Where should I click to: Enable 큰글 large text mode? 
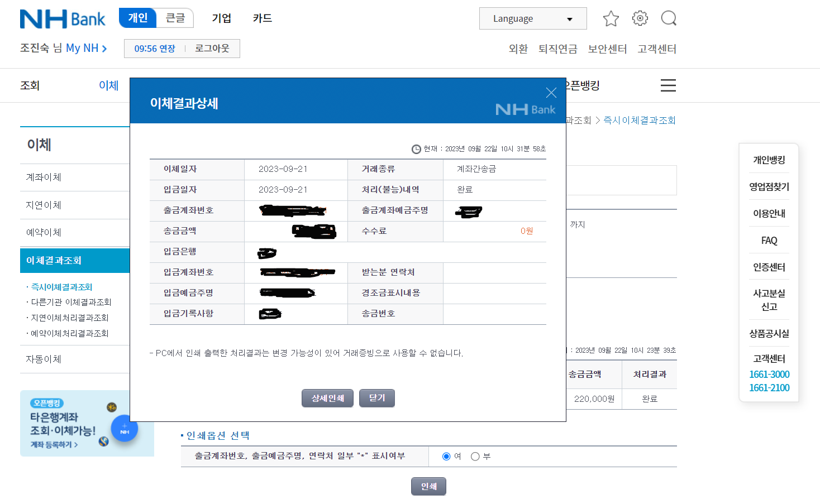pyautogui.click(x=174, y=17)
